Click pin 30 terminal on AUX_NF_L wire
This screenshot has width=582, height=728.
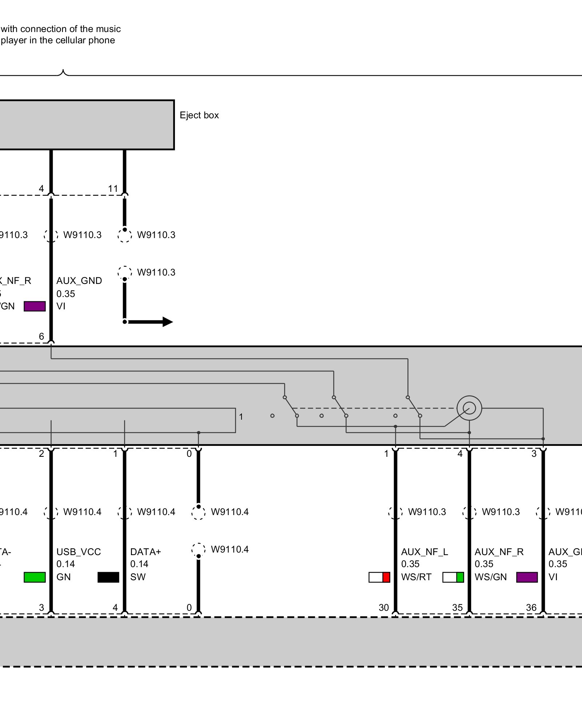pos(395,614)
